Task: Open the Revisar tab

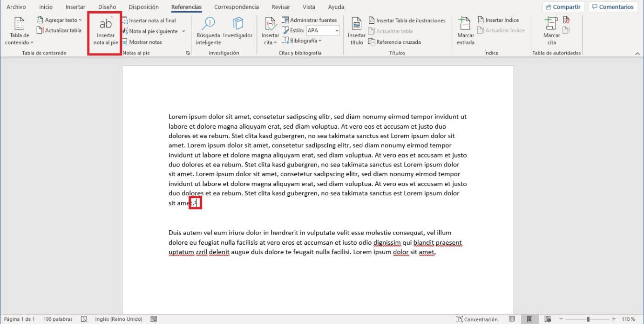Action: (x=280, y=7)
